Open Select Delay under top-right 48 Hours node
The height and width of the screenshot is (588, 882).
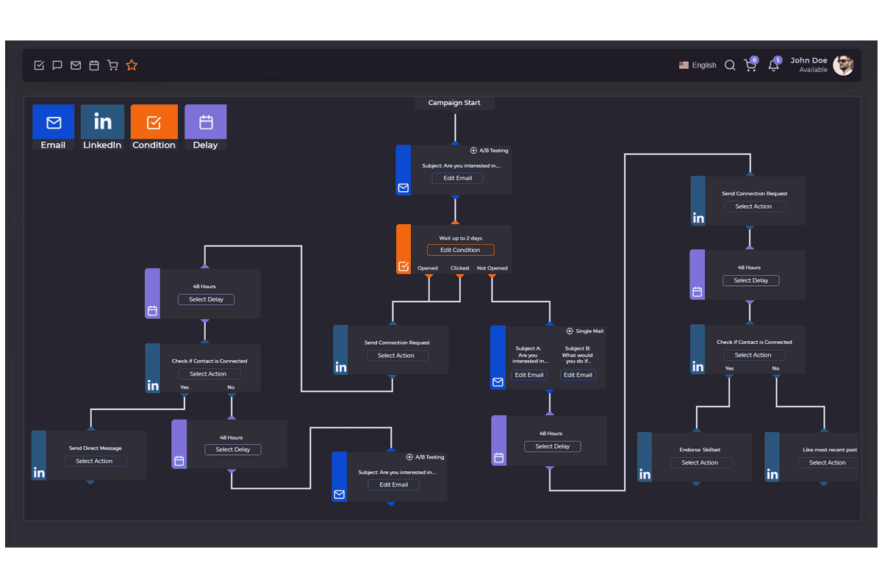click(x=750, y=281)
